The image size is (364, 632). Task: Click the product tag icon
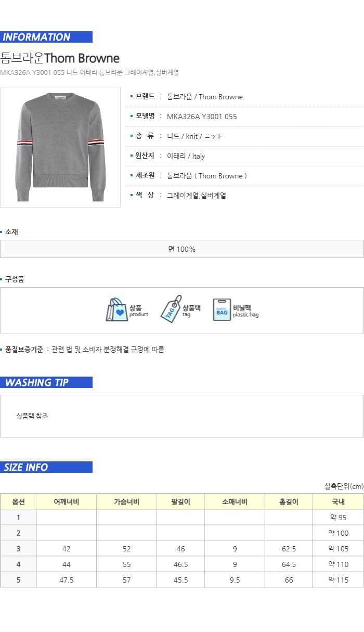[x=171, y=309]
